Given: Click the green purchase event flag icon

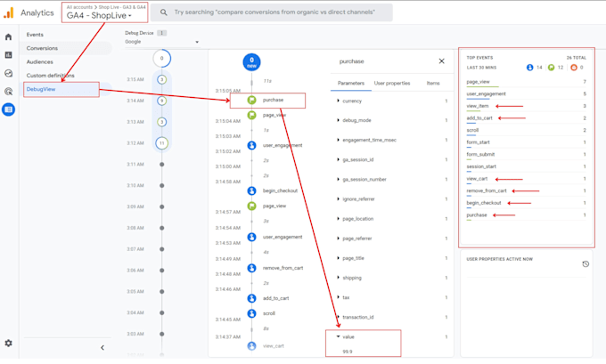Looking at the screenshot, I should (252, 100).
